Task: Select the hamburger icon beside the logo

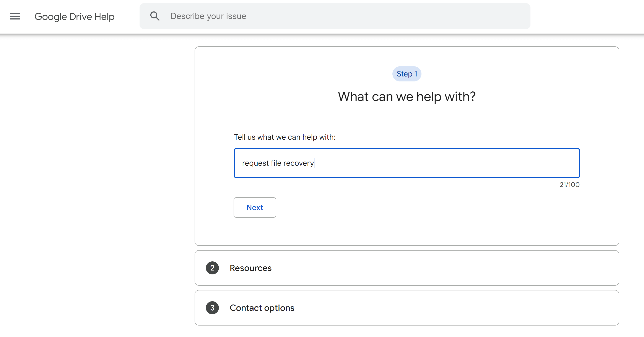Action: click(x=15, y=16)
